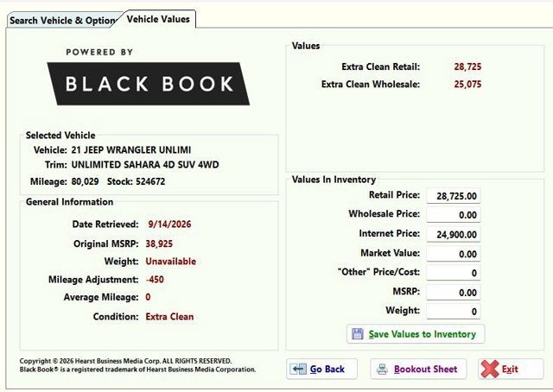Select Extra Clean Wholesale value 25,075
This screenshot has width=553, height=392.
click(x=467, y=85)
